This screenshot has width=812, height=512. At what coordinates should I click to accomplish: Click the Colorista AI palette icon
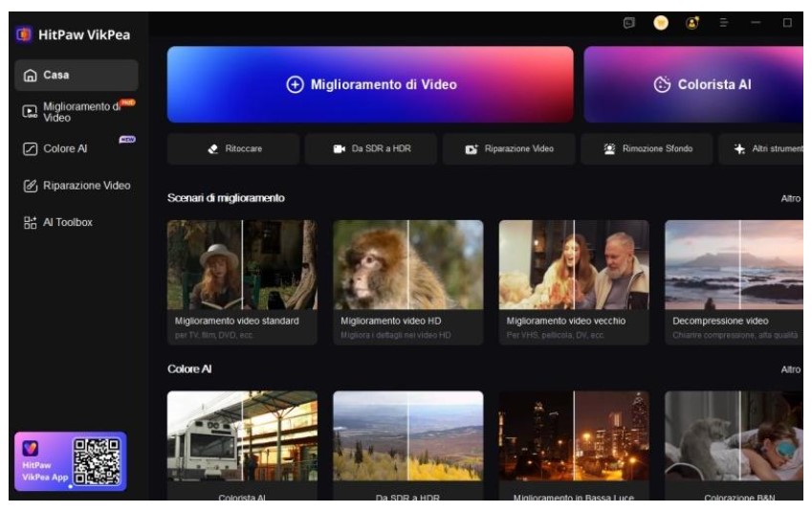click(662, 84)
